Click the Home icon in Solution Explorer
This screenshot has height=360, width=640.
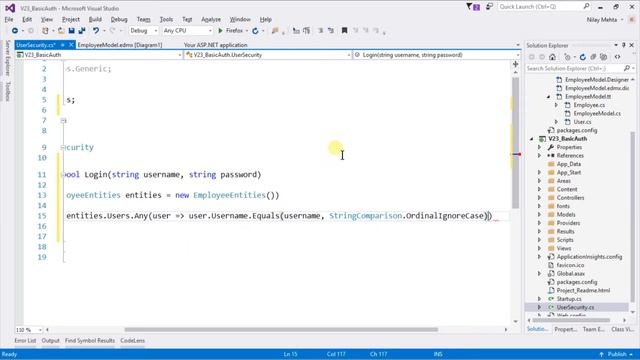coord(552,57)
